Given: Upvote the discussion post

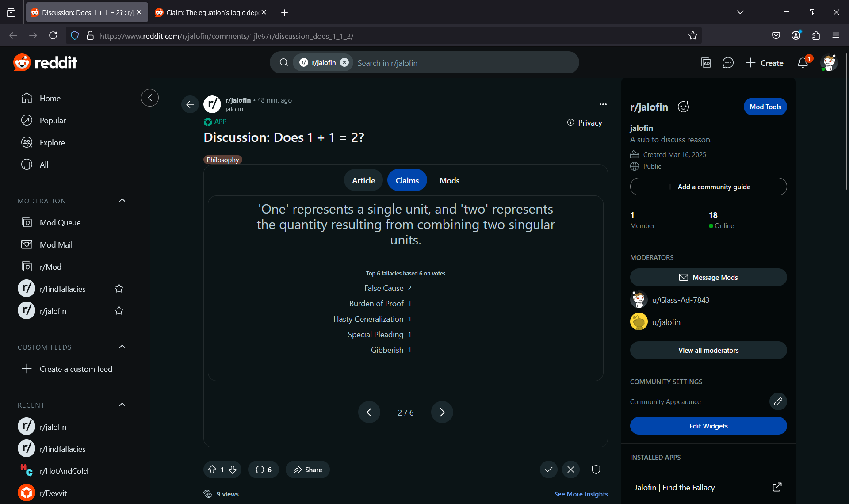Looking at the screenshot, I should (x=212, y=470).
